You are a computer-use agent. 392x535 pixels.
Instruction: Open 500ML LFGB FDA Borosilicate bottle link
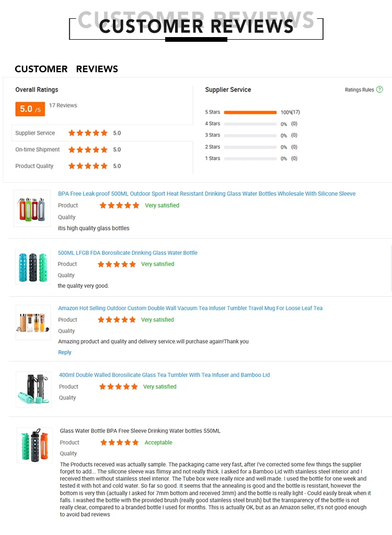point(128,253)
